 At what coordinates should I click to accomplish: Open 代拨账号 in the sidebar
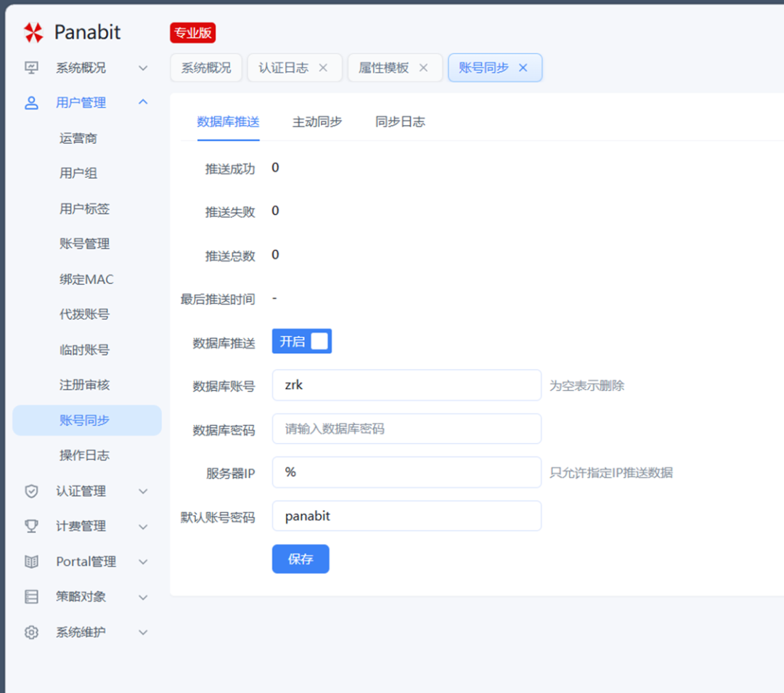[84, 315]
